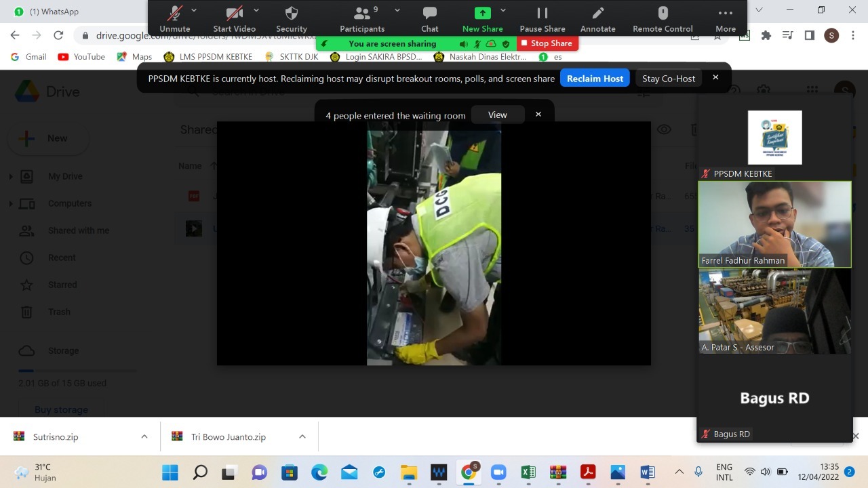This screenshot has height=488, width=868.
Task: Open Naskah Dinas Elektr bookmark
Action: pyautogui.click(x=480, y=57)
